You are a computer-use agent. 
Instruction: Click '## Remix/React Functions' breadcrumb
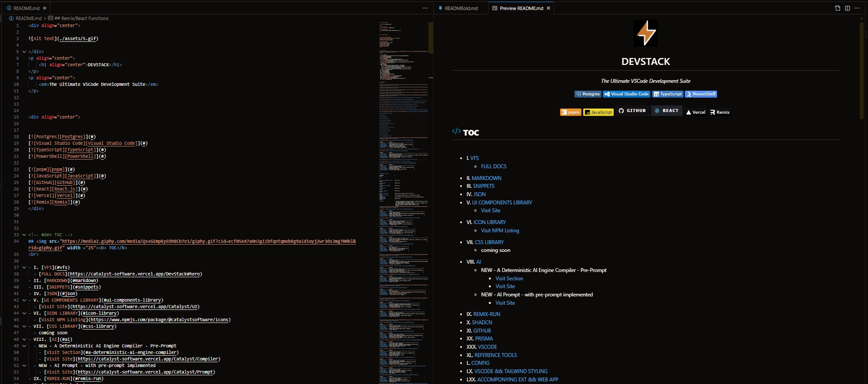click(x=82, y=18)
